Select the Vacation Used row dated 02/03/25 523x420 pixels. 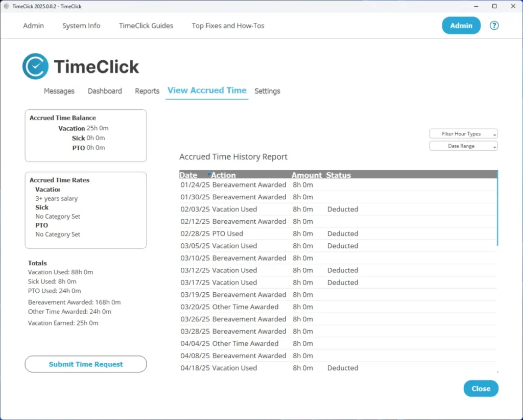(x=255, y=209)
